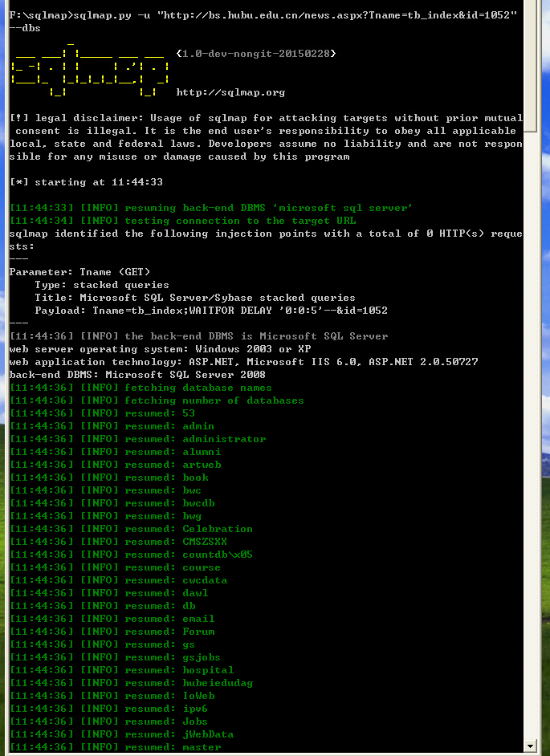Click the 'resumed: email' line

pyautogui.click(x=112, y=619)
